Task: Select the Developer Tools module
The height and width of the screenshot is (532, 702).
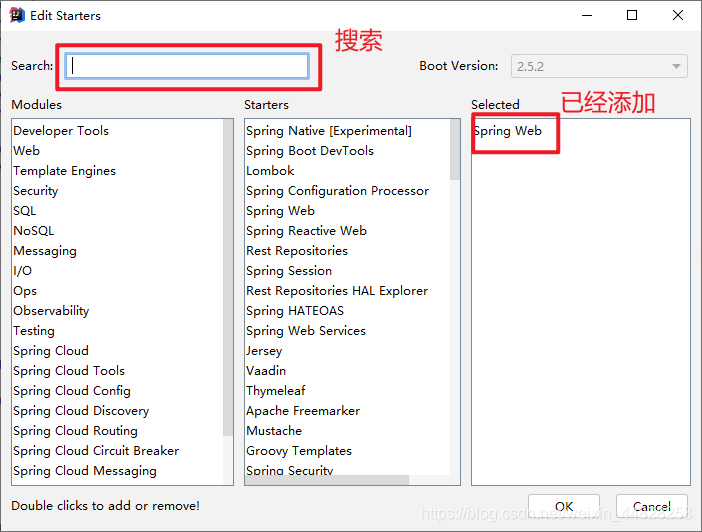Action: pyautogui.click(x=61, y=131)
